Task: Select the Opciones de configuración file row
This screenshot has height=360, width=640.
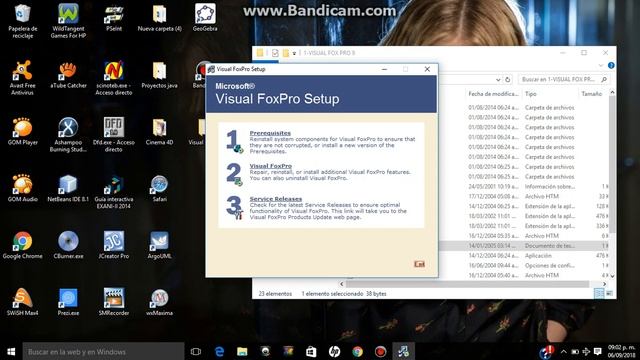Action: point(524,265)
